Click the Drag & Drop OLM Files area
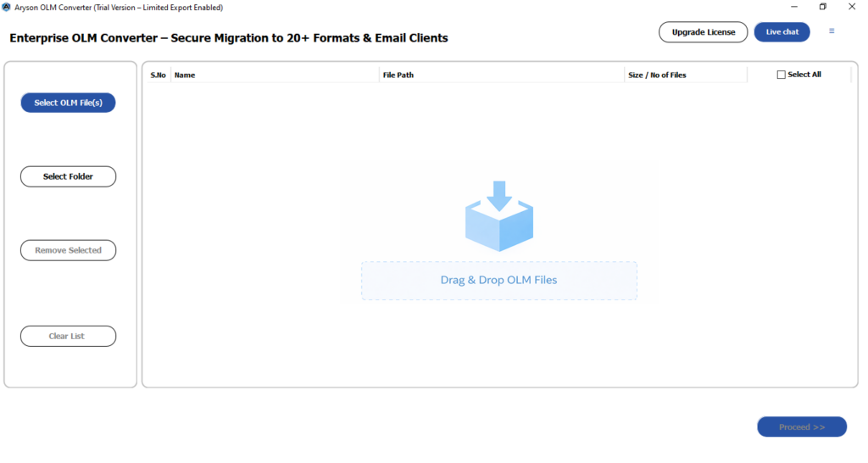 coord(499,281)
